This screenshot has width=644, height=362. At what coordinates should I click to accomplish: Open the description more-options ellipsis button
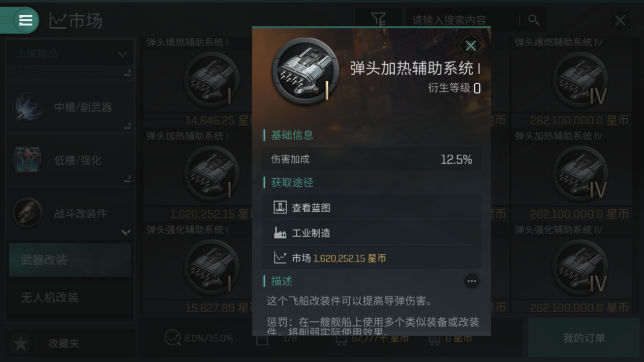pyautogui.click(x=472, y=281)
